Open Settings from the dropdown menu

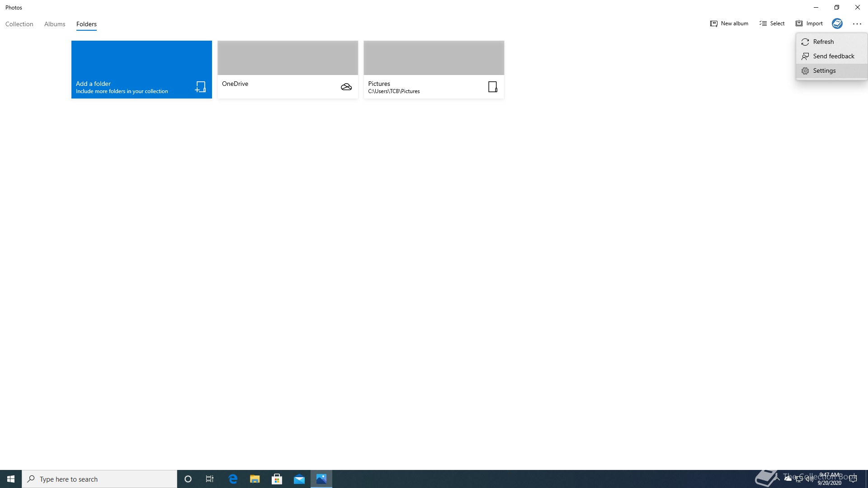824,70
